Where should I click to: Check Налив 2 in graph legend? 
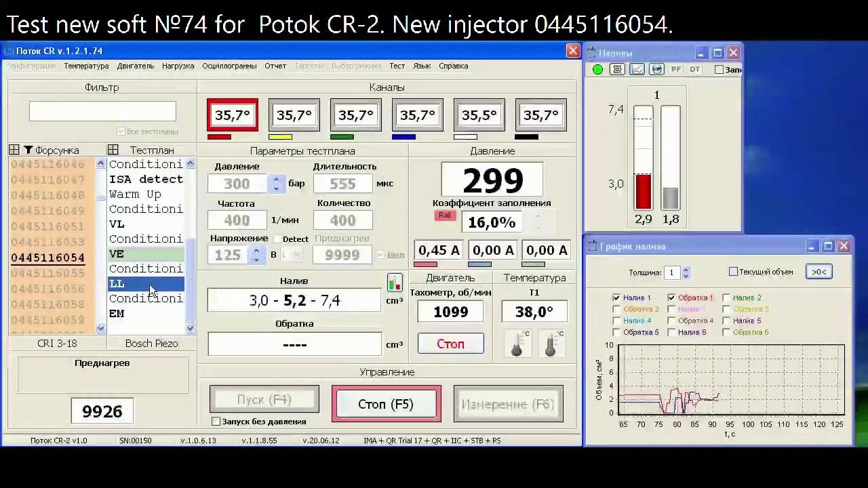[726, 298]
